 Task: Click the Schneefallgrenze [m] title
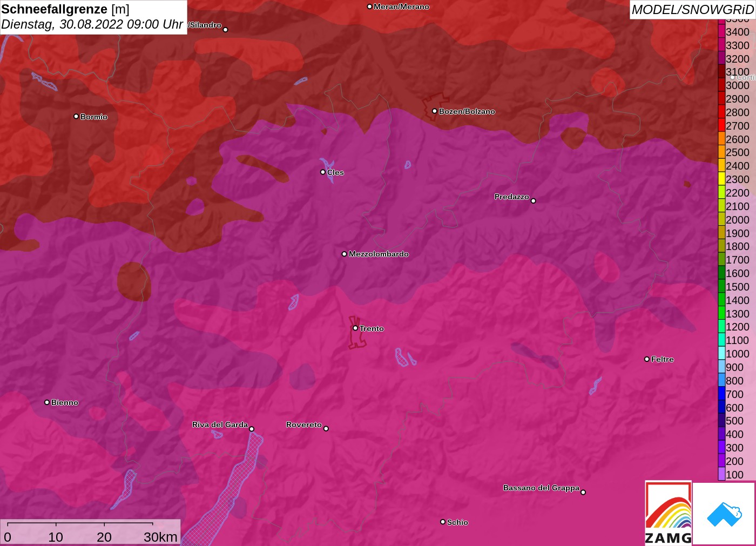coord(65,9)
